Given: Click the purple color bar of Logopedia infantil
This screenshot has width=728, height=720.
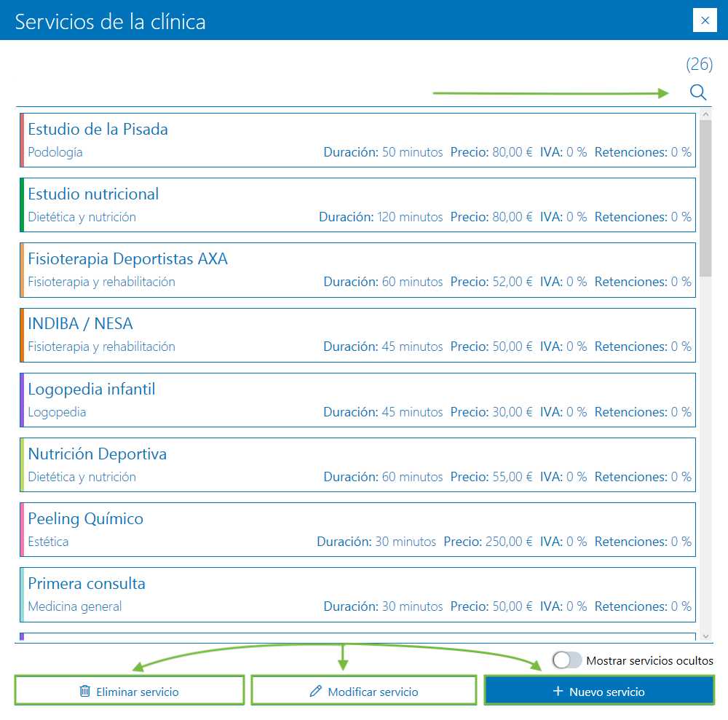Looking at the screenshot, I should coord(23,399).
